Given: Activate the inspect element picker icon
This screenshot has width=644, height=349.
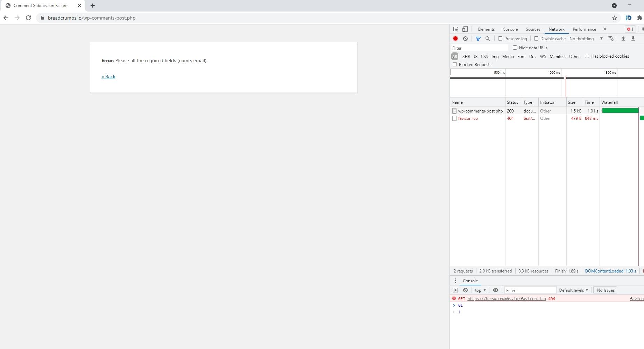Looking at the screenshot, I should pos(455,29).
